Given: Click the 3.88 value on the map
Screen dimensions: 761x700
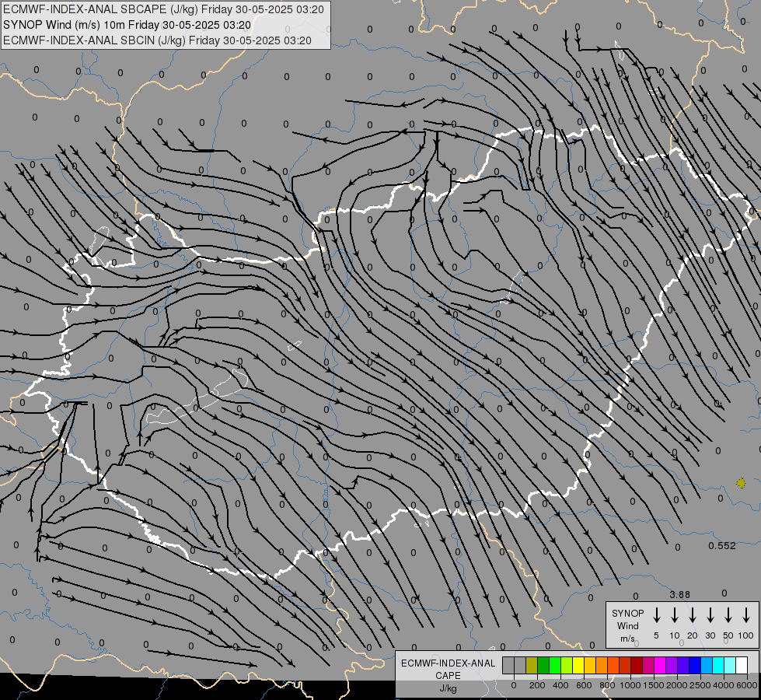Looking at the screenshot, I should 679,594.
